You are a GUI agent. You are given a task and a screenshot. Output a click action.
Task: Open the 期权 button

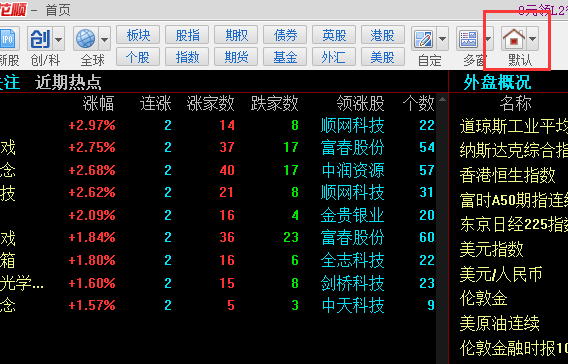(x=236, y=35)
